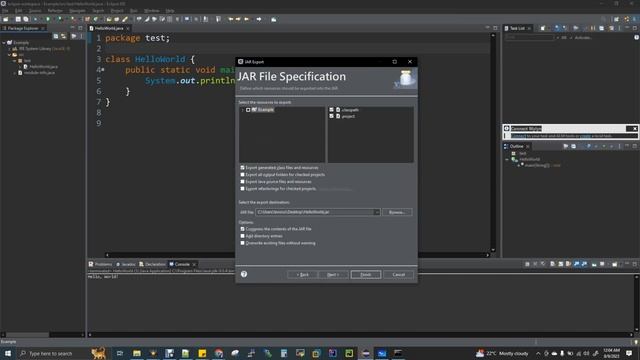Click the weather widget on the taskbar
Viewport: 640px width, 360px height.
502,353
